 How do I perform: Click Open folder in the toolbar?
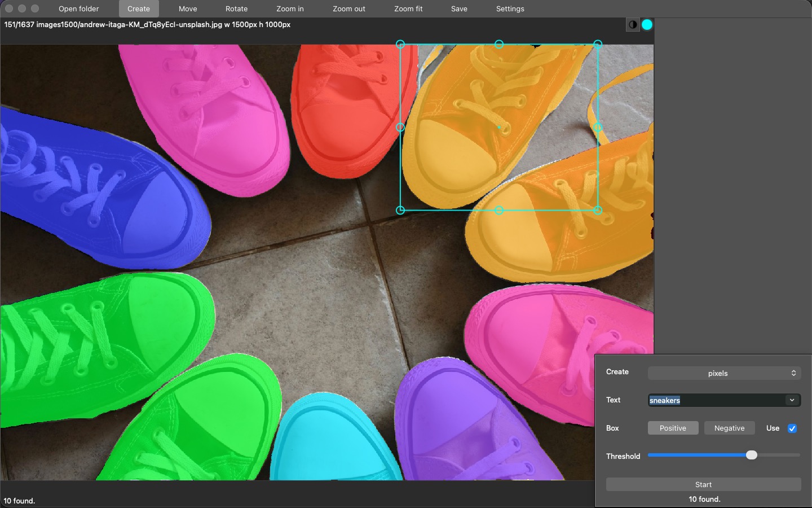pos(78,9)
